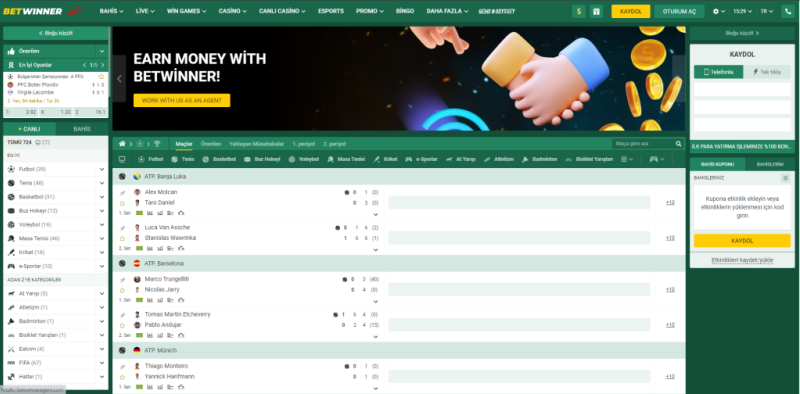Favorite the Taro Daniel match star
This screenshot has height=394, width=800.
[122, 203]
